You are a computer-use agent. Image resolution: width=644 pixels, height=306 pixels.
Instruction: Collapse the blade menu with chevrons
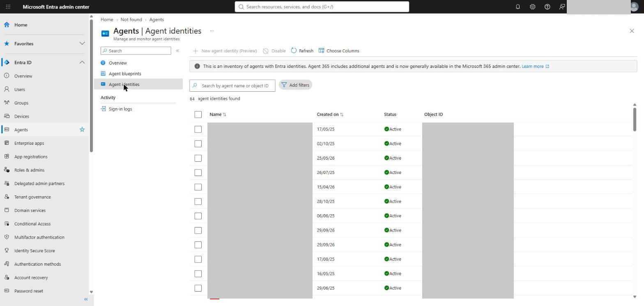[x=177, y=51]
